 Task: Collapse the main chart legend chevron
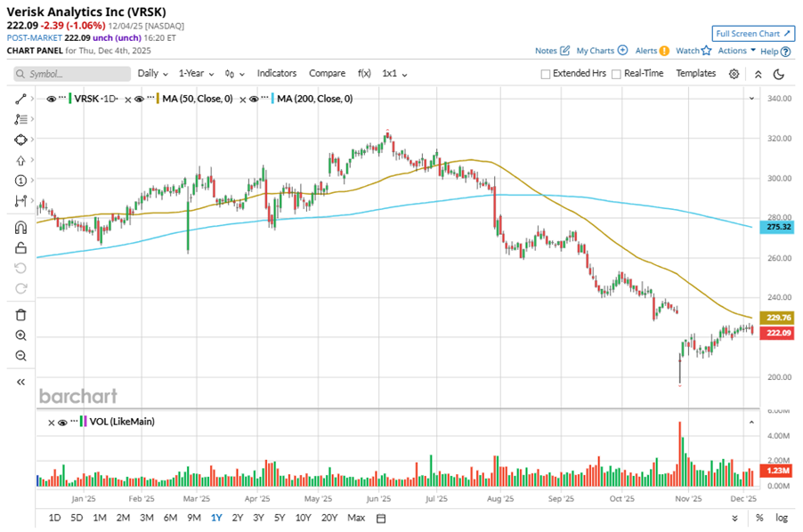pos(751,98)
